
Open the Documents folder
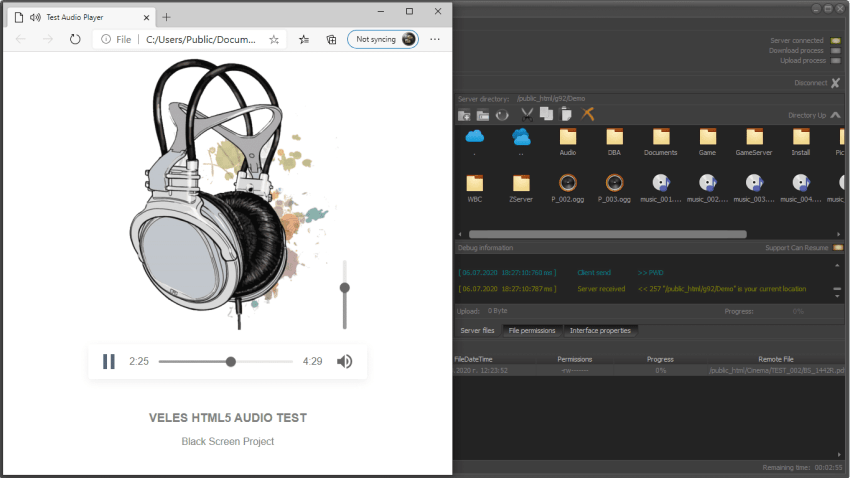tap(661, 142)
